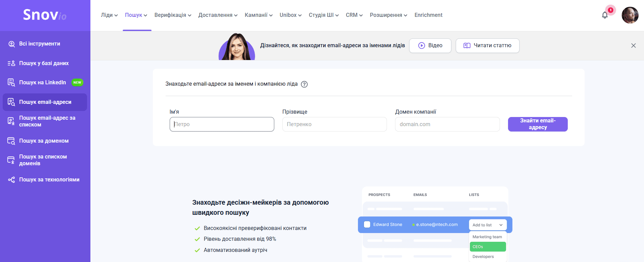Screen dimensions: 644x262
Task: Click the Пошук у базі даних icon
Action: 11,63
